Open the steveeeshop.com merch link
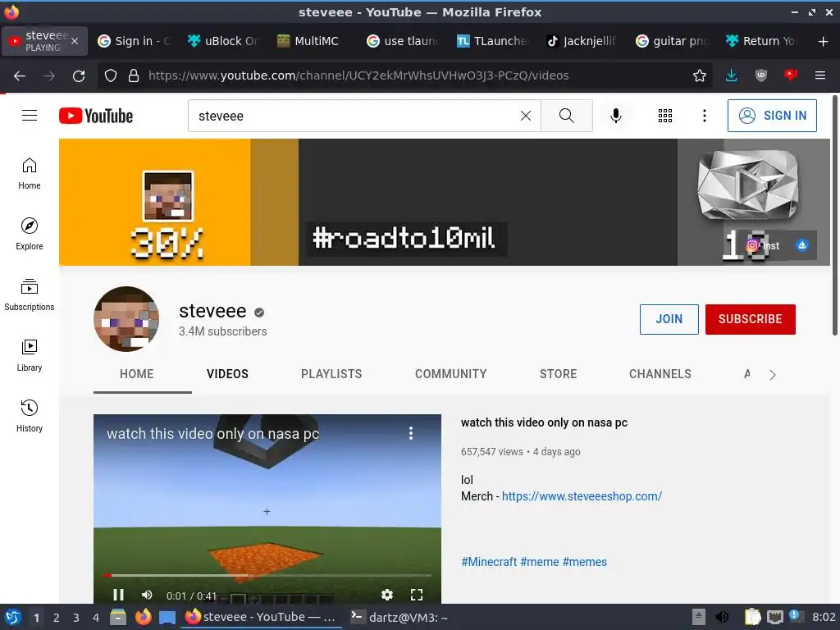The width and height of the screenshot is (840, 630). click(x=582, y=496)
